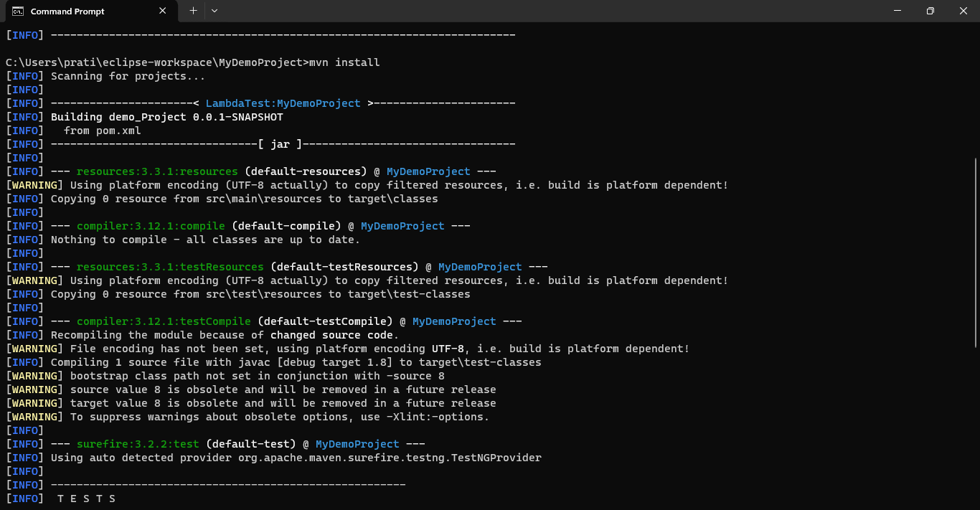The width and height of the screenshot is (980, 510).
Task: Close the Command Prompt tab
Action: click(163, 11)
